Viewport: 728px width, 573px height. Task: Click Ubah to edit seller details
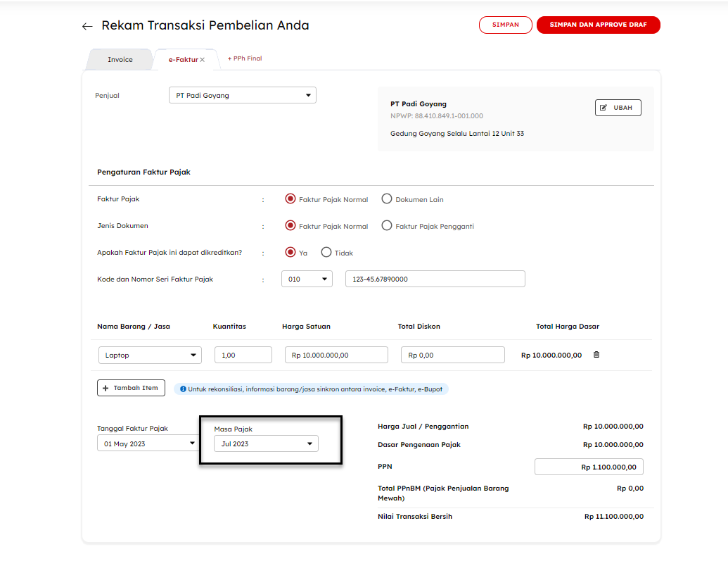(x=618, y=108)
